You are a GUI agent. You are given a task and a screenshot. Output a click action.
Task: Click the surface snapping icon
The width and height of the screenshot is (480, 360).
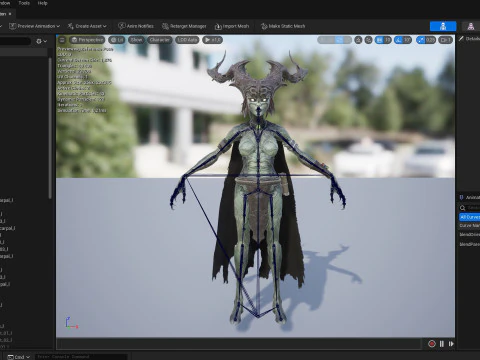(368, 40)
